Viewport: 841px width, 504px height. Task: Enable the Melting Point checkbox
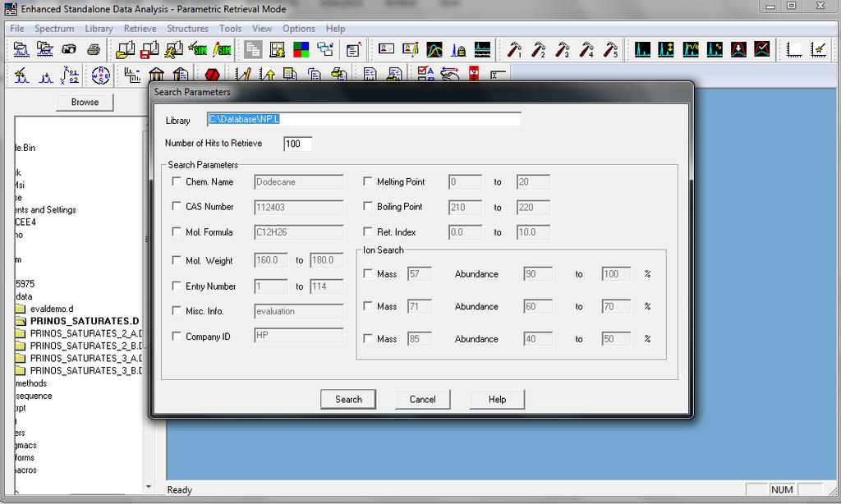pyautogui.click(x=367, y=181)
